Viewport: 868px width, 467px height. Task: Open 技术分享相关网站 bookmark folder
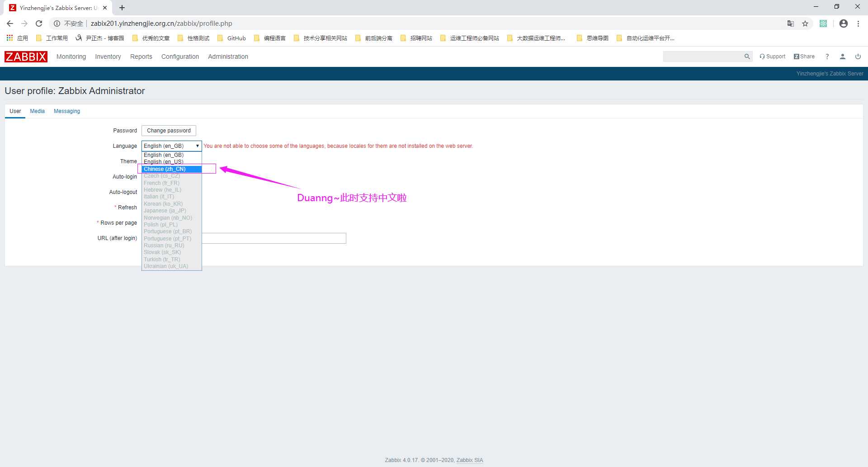(x=321, y=38)
